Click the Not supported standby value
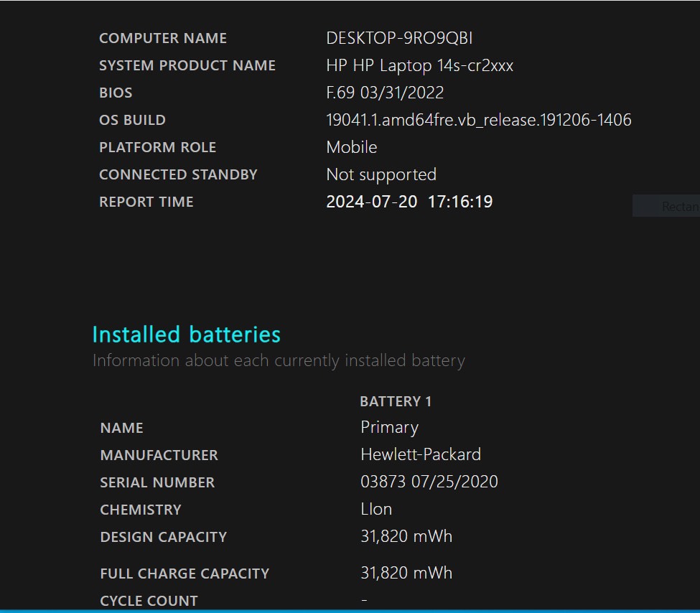 381,174
